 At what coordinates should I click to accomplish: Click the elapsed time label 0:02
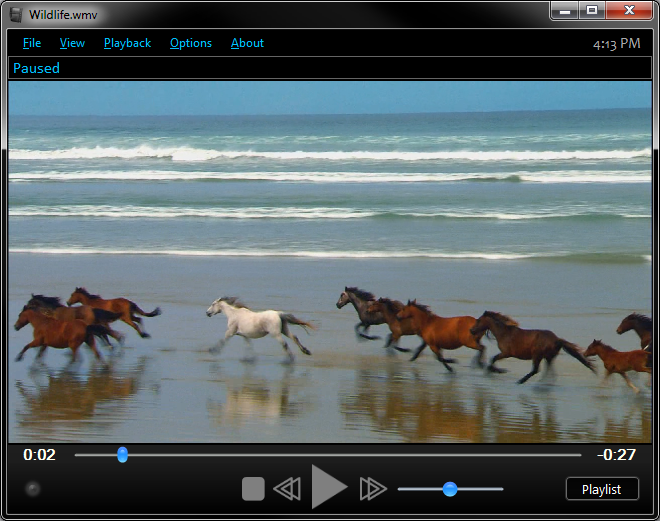coord(40,455)
